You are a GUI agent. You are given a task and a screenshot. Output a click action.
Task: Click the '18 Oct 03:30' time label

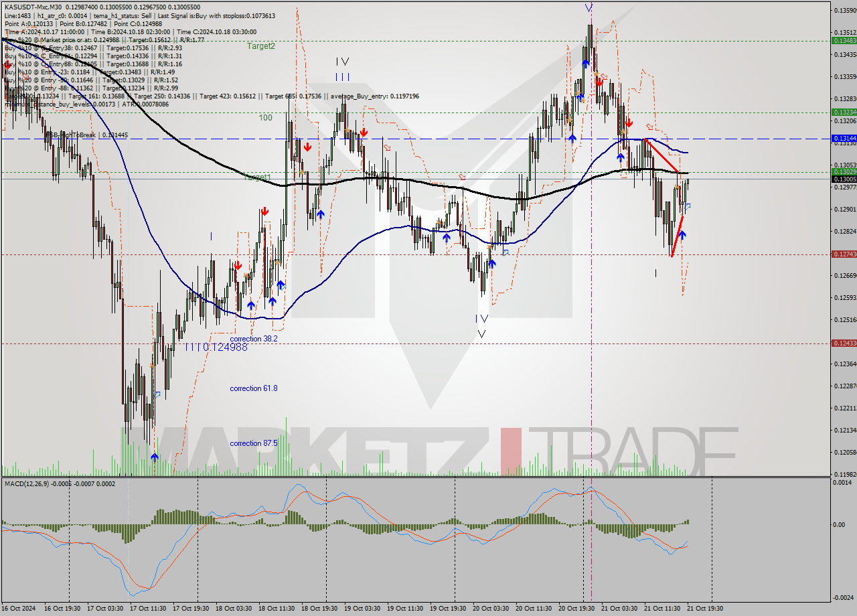[x=234, y=609]
